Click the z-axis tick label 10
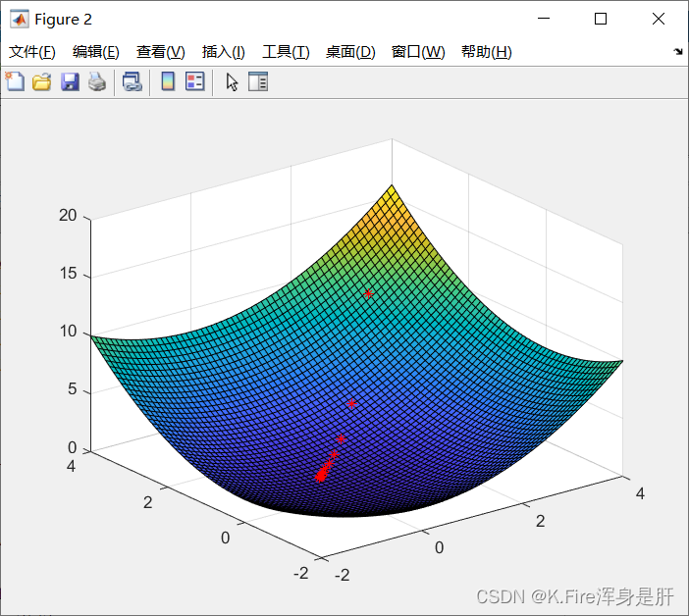The height and width of the screenshot is (616, 689). click(x=68, y=331)
